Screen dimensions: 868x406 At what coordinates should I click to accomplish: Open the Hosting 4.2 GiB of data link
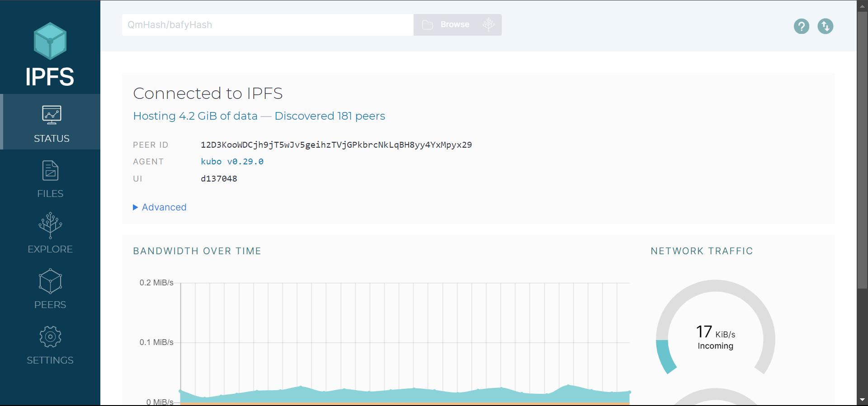[x=195, y=116]
